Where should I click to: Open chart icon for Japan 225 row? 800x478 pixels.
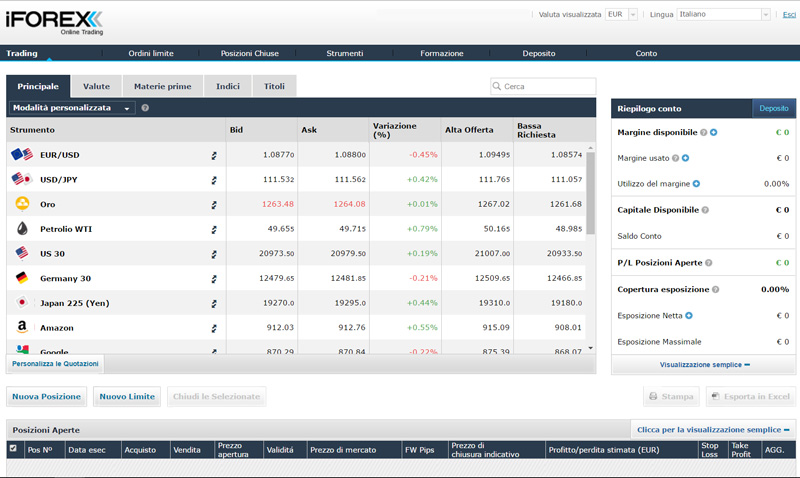point(214,304)
